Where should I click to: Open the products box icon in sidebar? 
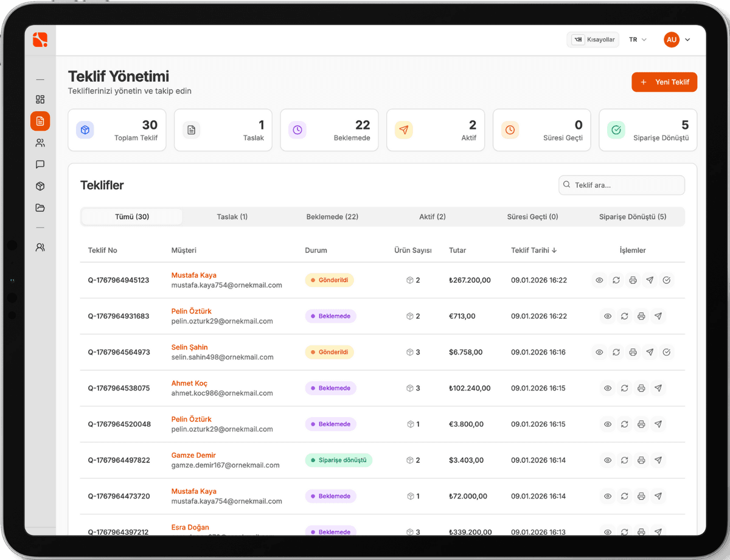coord(40,186)
